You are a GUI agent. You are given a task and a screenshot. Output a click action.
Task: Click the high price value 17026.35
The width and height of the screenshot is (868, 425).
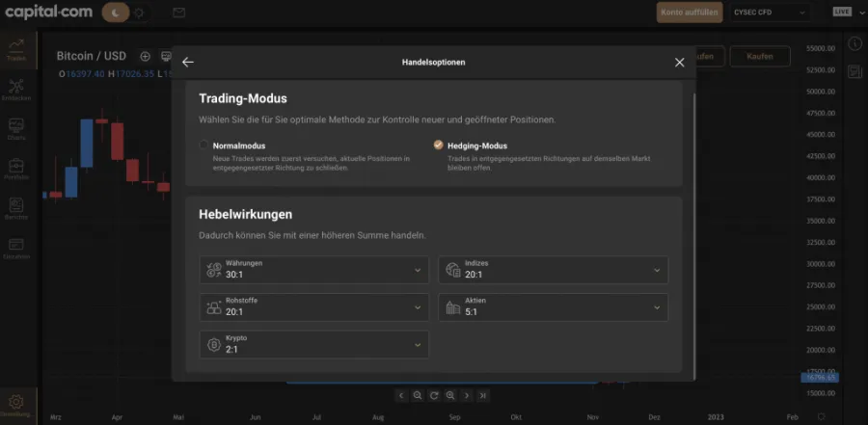click(x=134, y=73)
